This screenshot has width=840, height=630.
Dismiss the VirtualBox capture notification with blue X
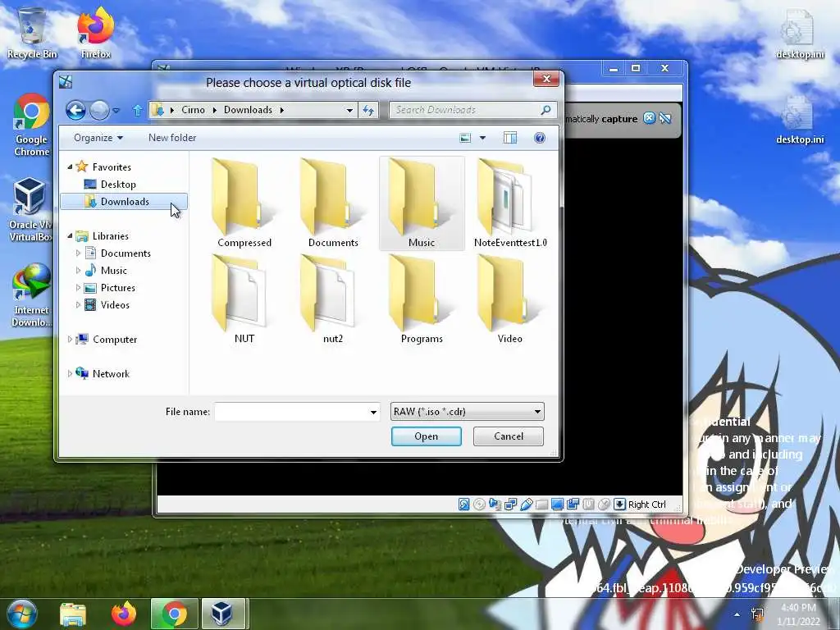click(649, 118)
